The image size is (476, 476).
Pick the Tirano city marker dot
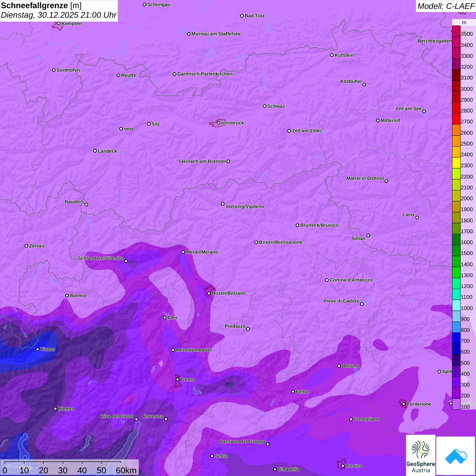click(x=38, y=350)
